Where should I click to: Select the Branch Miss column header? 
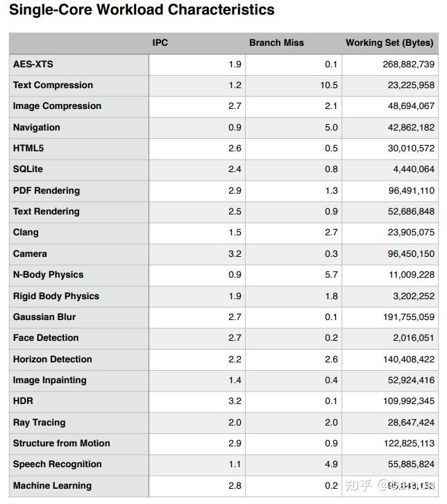pos(276,43)
